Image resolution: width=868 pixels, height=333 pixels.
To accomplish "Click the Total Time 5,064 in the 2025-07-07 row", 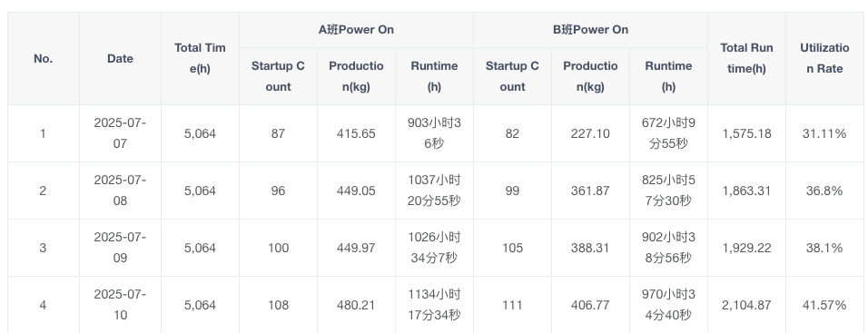I will 200,134.
